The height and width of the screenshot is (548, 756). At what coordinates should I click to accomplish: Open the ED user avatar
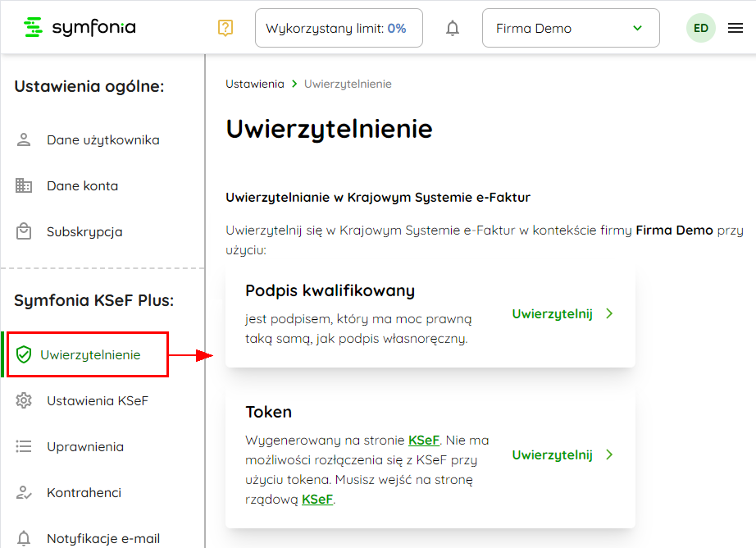pyautogui.click(x=700, y=28)
